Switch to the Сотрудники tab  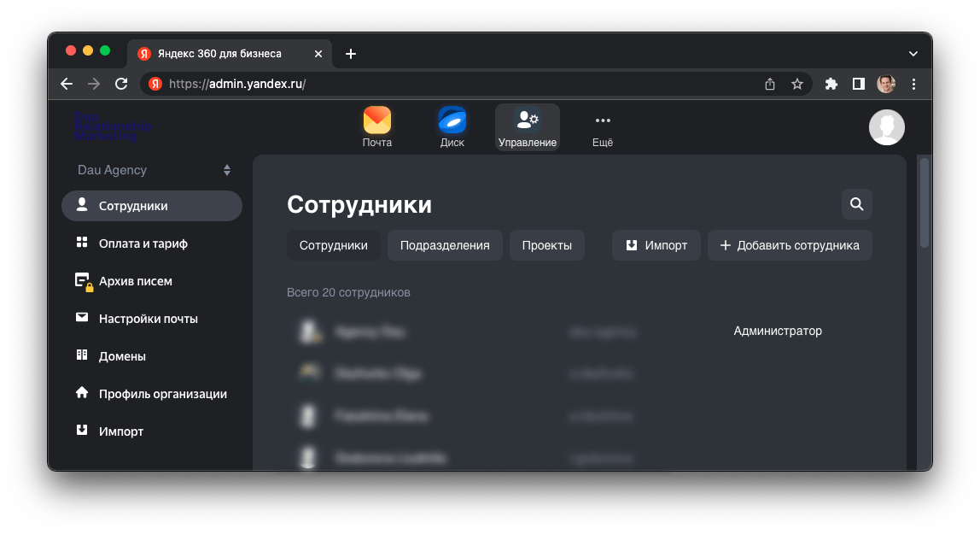[333, 245]
